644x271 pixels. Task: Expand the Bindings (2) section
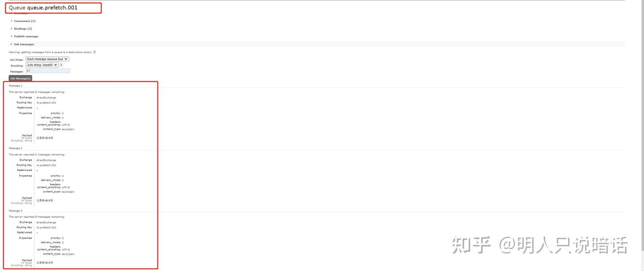coord(23,29)
